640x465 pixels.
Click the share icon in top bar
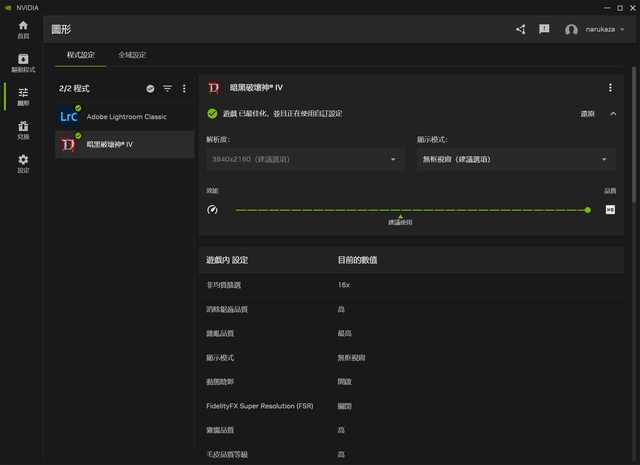click(x=521, y=30)
